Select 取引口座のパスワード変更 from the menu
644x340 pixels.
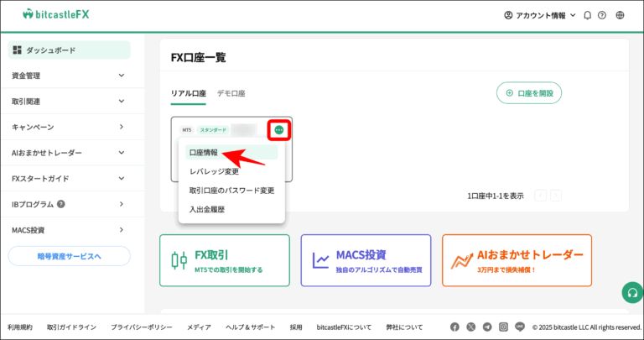pos(231,191)
